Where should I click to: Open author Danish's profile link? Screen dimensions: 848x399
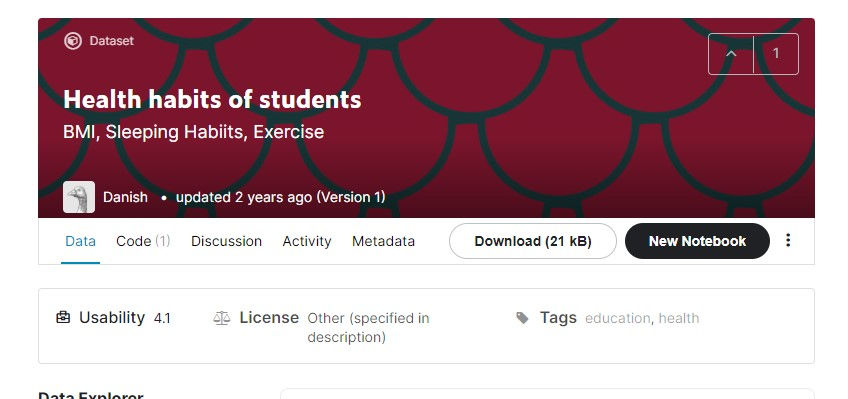(125, 197)
